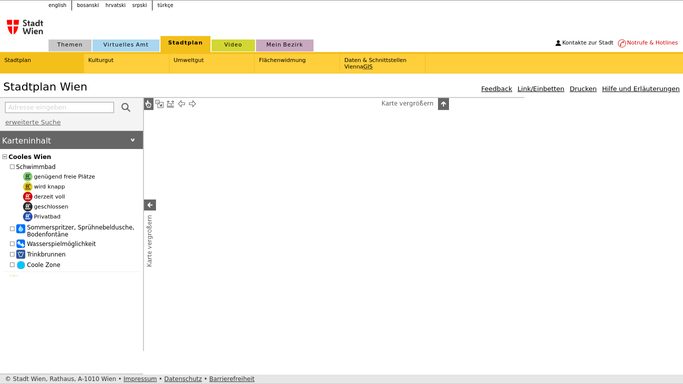The image size is (683, 384).
Task: Activate the zoom-to-rectangle map tool
Action: point(159,104)
